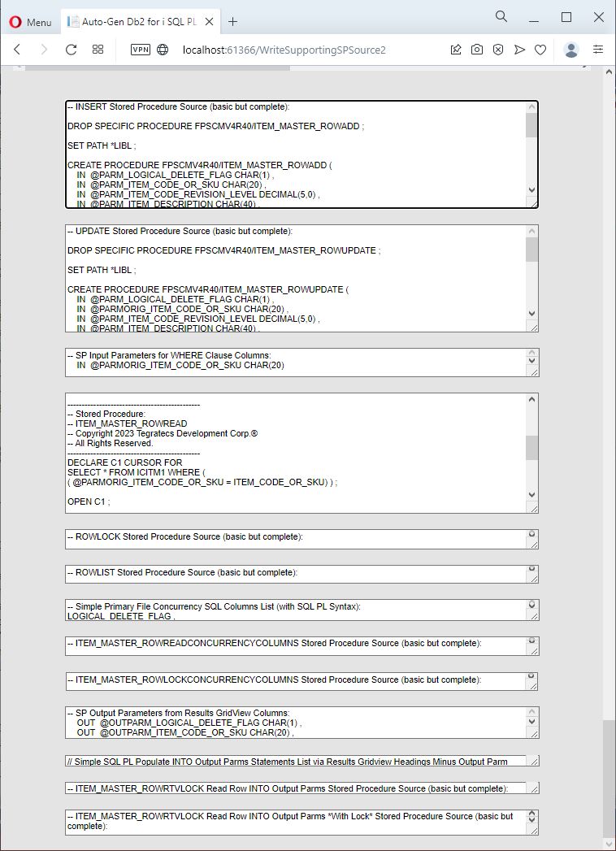The width and height of the screenshot is (616, 851).
Task: Select the Auto-Gen Db2 for i SQL PL tab
Action: [x=138, y=22]
